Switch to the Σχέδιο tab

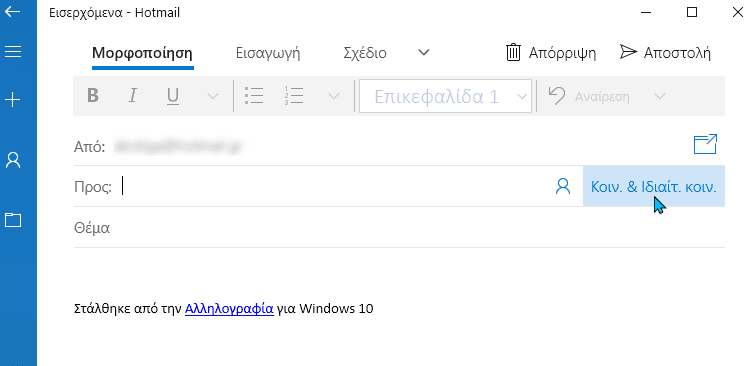365,53
